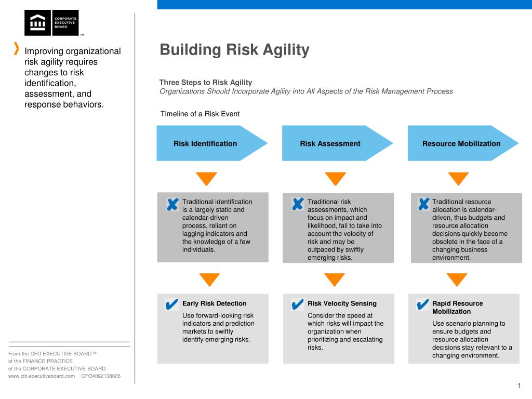Click orange down arrow under Risk Assessment

pos(336,179)
